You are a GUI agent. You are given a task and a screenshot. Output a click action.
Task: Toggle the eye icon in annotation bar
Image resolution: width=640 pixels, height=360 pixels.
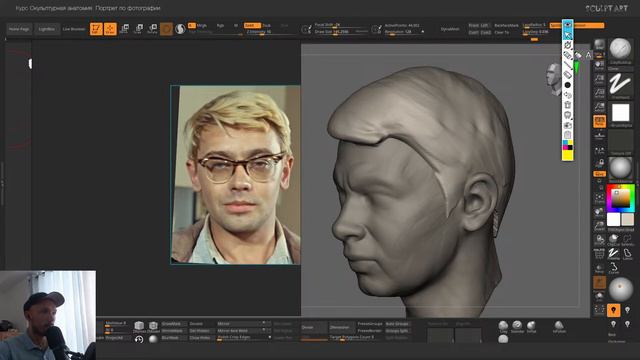[568, 25]
